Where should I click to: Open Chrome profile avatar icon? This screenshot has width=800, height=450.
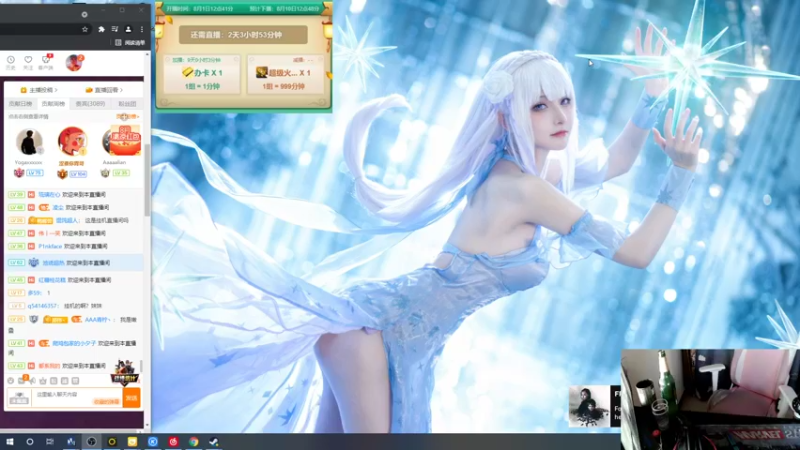point(129,30)
